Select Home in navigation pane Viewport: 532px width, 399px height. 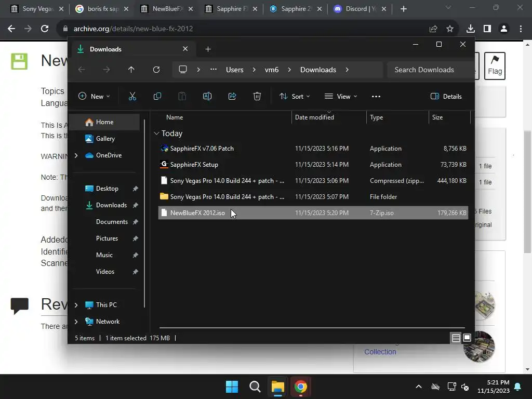104,122
